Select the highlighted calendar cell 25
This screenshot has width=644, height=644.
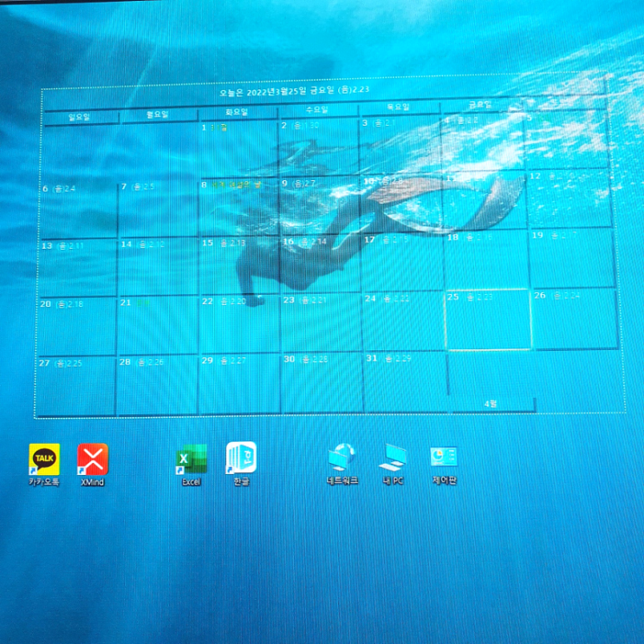489,320
